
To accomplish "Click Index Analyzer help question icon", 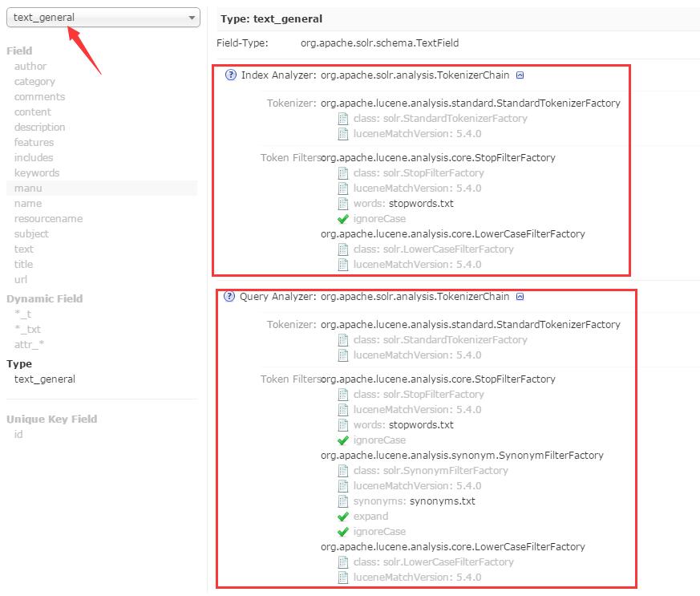I will click(231, 75).
